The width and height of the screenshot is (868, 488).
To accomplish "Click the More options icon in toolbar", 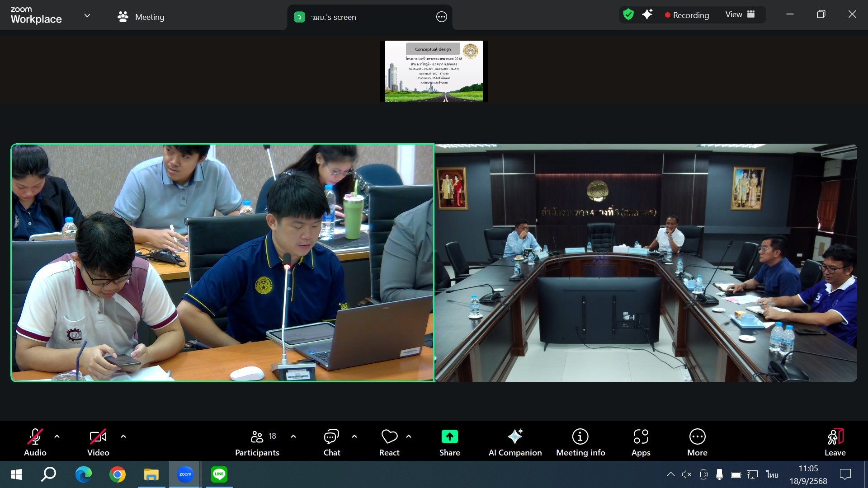I will (x=697, y=442).
